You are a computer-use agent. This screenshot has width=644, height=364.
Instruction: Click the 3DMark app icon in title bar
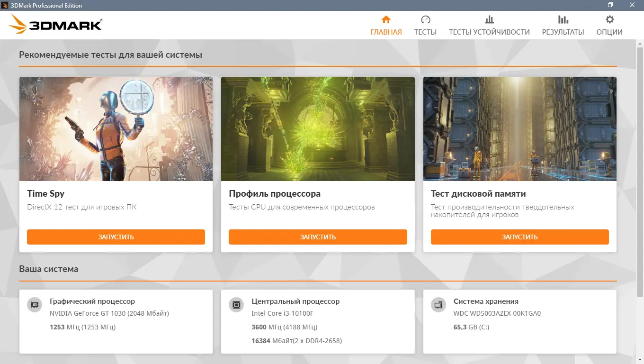[5, 5]
